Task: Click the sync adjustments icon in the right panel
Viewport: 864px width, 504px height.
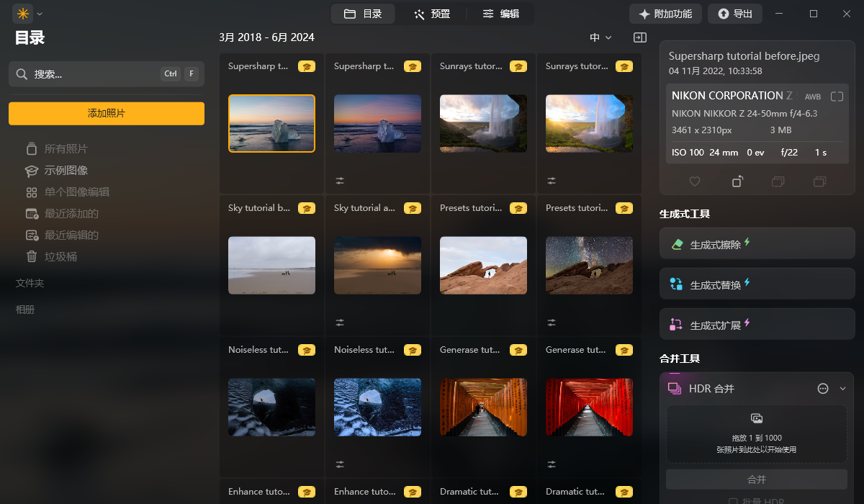Action: tap(821, 182)
